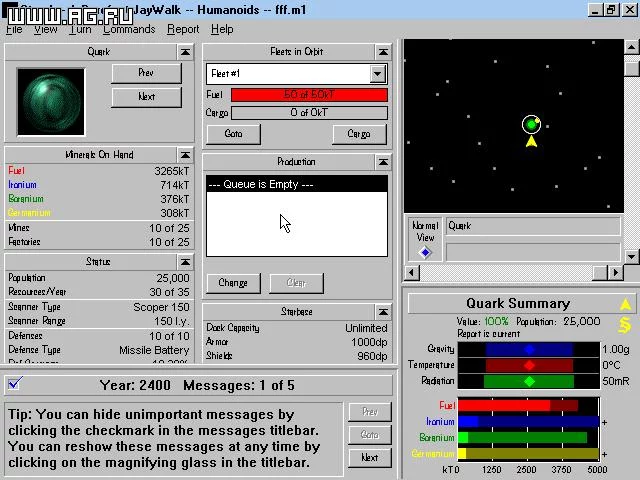Select the Quark planet on star map
Image resolution: width=640 pixels, height=480 pixels.
point(531,124)
